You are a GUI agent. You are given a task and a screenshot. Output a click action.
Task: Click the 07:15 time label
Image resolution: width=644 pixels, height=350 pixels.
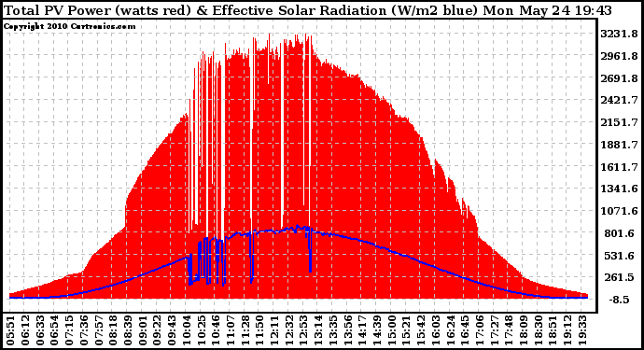pyautogui.click(x=68, y=330)
